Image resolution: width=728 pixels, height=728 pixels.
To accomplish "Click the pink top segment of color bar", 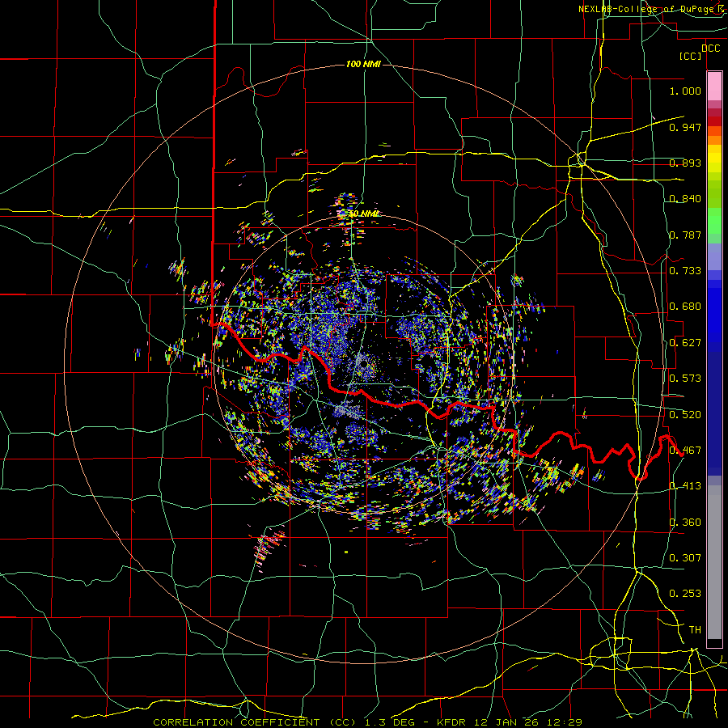I will pos(714,86).
